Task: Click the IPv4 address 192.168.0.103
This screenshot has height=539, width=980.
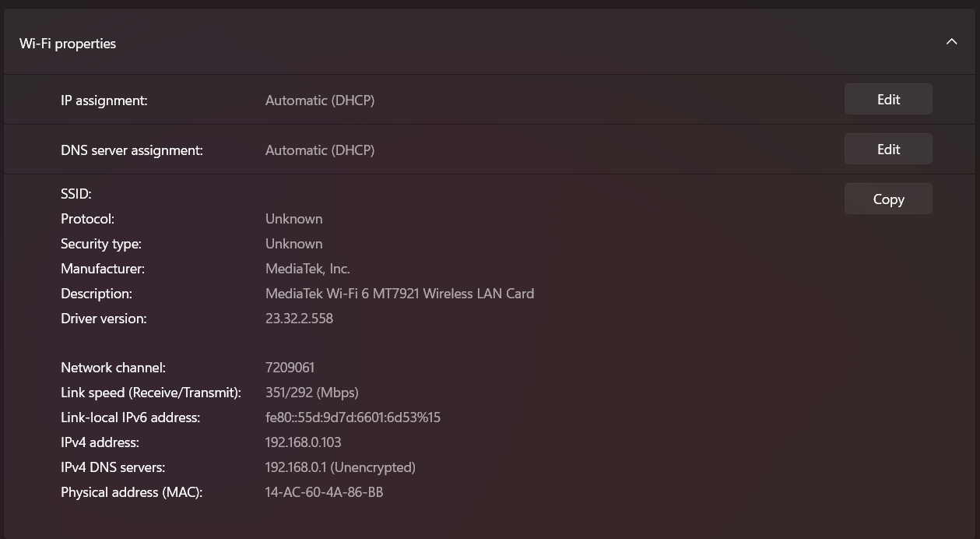Action: pos(303,442)
